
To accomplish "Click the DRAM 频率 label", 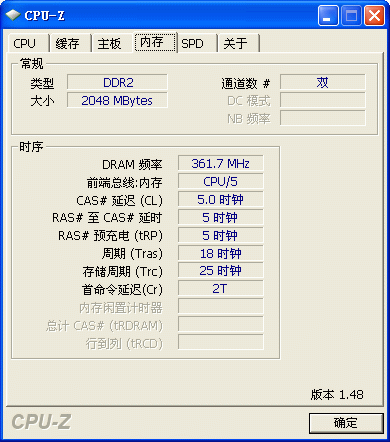I will click(132, 165).
